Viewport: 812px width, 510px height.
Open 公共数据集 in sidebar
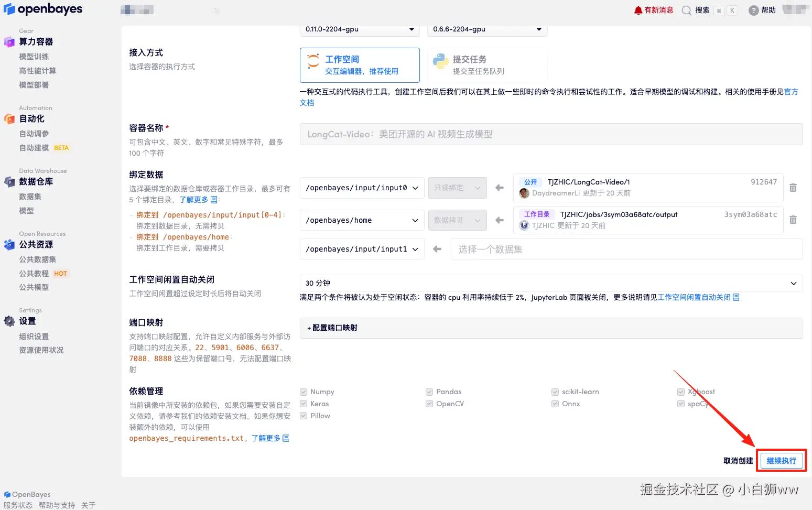pos(38,259)
